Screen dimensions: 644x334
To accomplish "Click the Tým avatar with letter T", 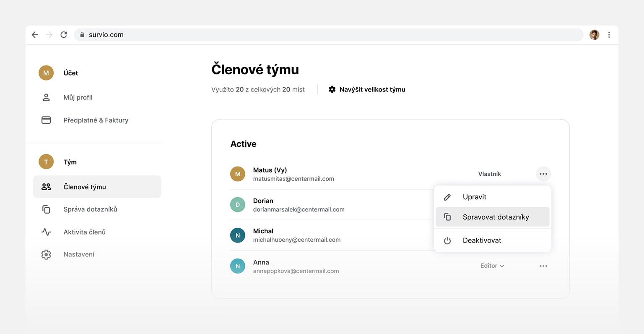I will (x=46, y=162).
